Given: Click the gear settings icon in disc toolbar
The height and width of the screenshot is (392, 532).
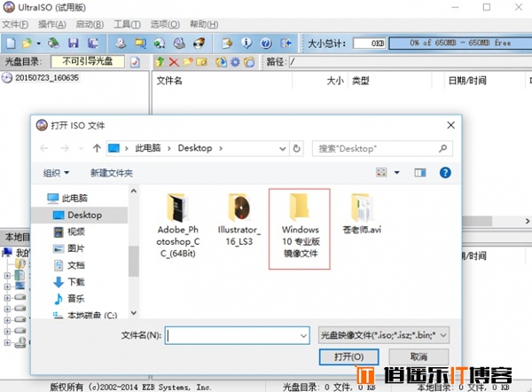Looking at the screenshot, I should [235, 62].
